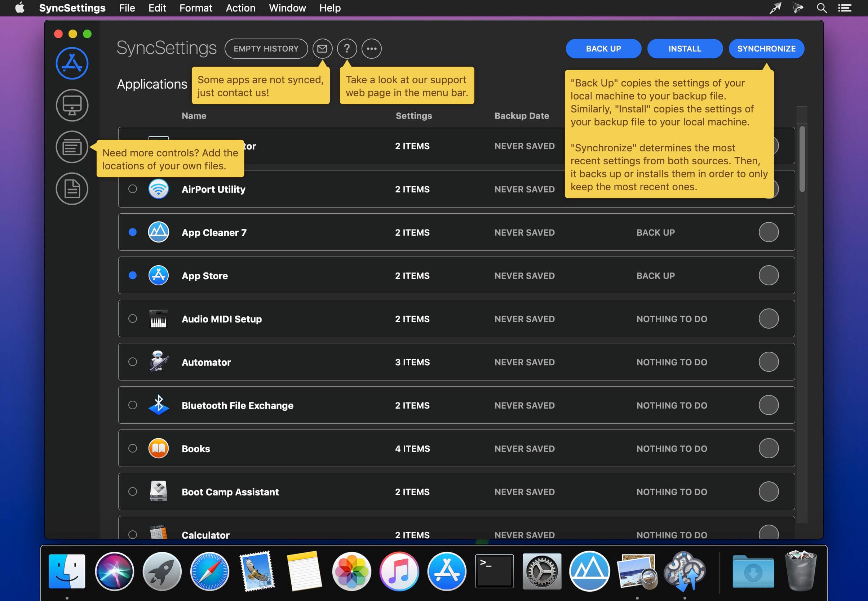This screenshot has height=601, width=868.
Task: Click the EMPTY HISTORY button
Action: tap(266, 49)
